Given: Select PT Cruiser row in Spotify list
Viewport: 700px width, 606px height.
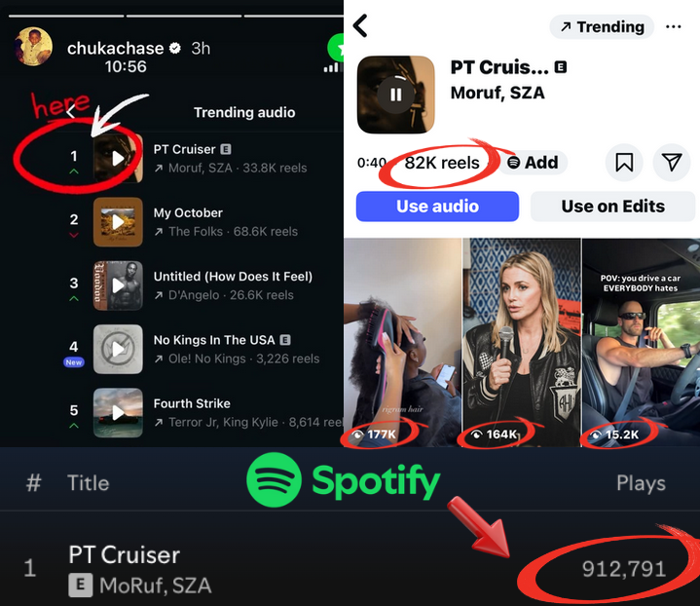Looking at the screenshot, I should [350, 568].
